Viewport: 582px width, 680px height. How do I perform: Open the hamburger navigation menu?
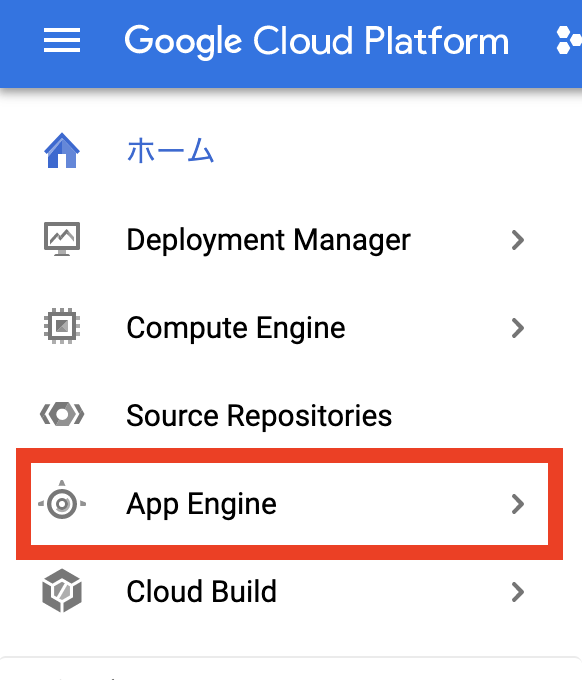(x=62, y=40)
